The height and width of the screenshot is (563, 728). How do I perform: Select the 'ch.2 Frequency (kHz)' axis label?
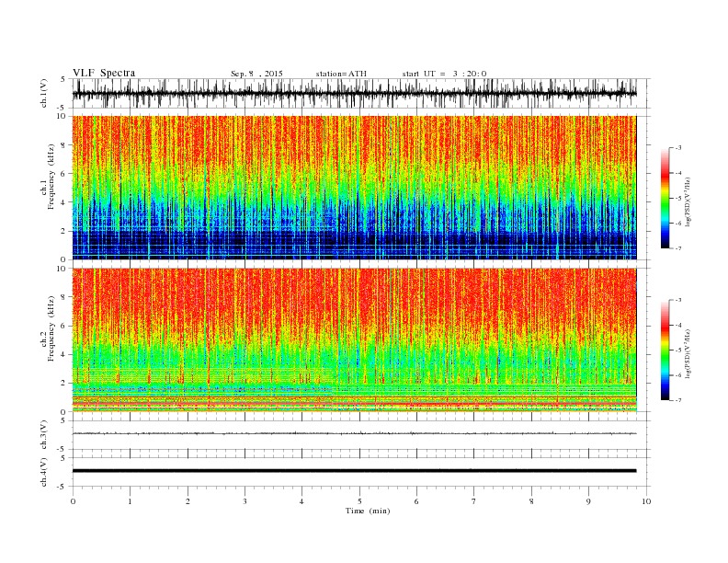(48, 327)
